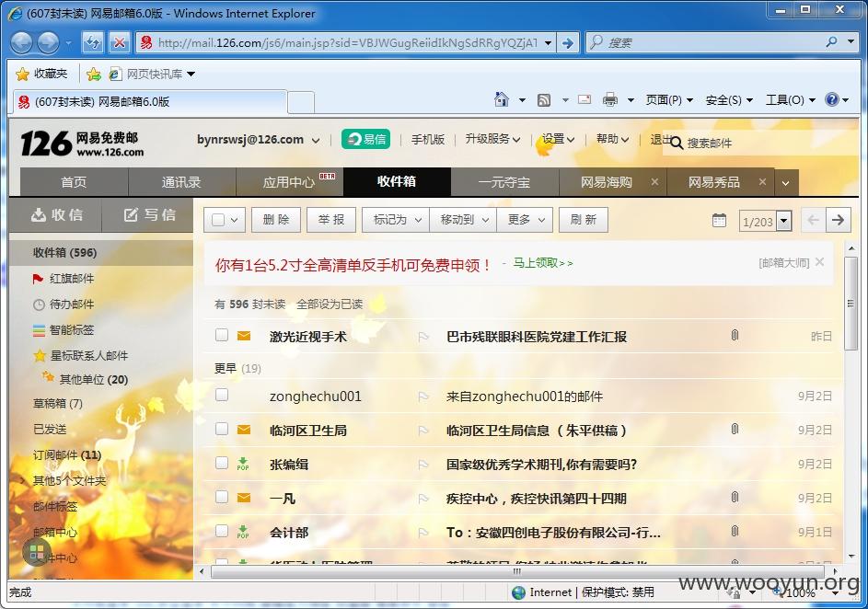This screenshot has height=609, width=868.
Task: Tick checkbox for 一凡 email
Action: (x=222, y=497)
